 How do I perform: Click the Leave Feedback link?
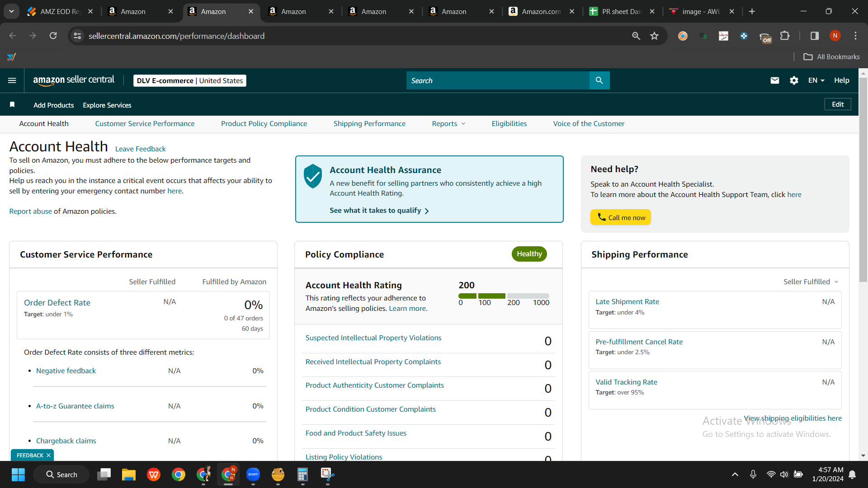point(141,149)
